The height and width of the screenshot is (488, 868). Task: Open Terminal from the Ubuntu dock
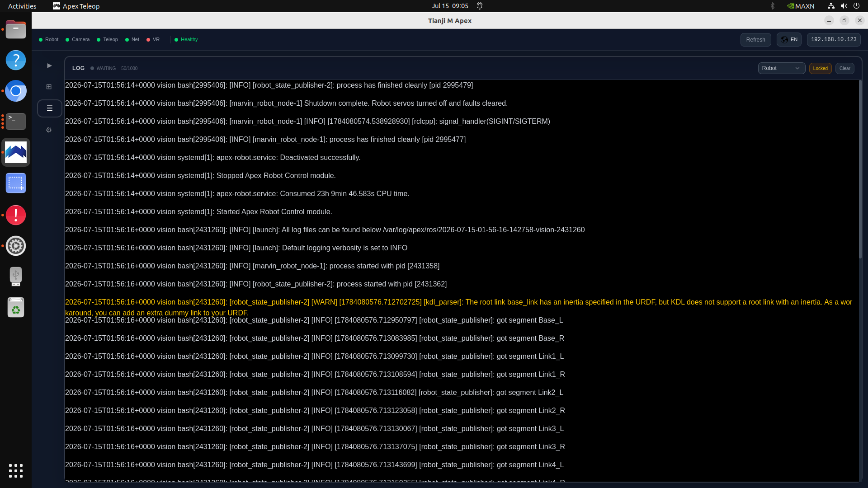(16, 122)
